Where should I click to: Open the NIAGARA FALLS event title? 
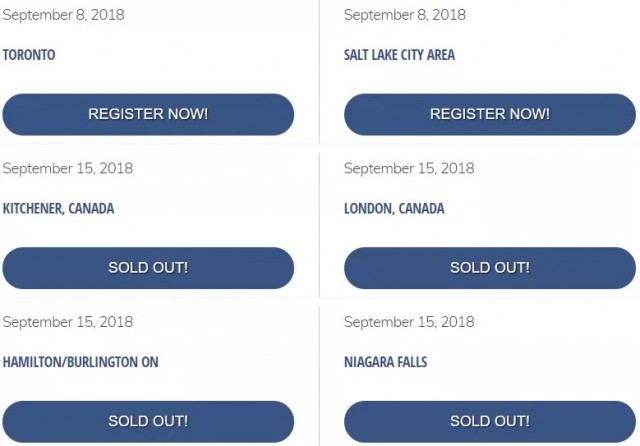pyautogui.click(x=385, y=362)
